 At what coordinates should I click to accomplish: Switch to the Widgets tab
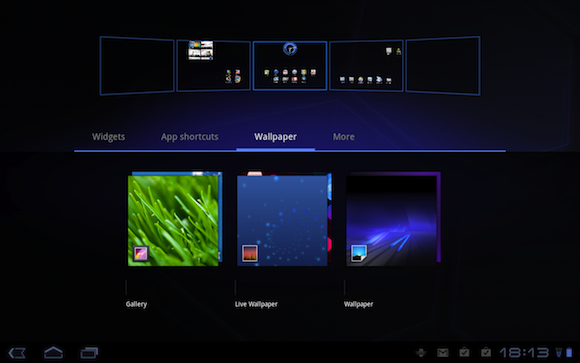coord(108,137)
